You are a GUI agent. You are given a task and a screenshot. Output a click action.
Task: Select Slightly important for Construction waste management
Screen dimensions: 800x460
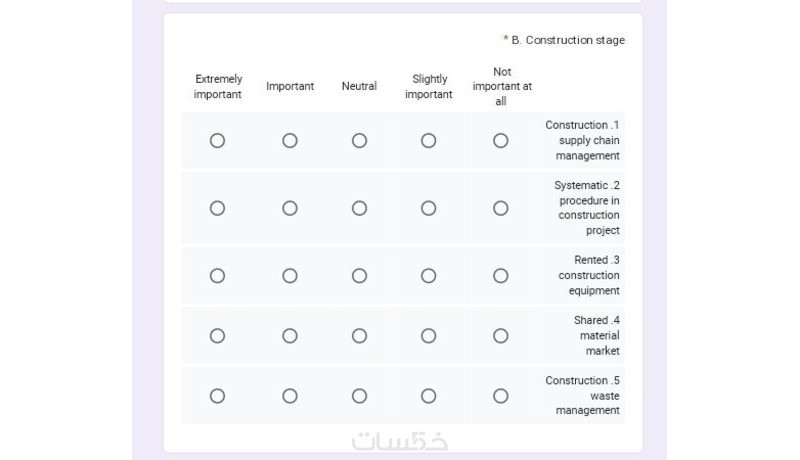pos(429,396)
